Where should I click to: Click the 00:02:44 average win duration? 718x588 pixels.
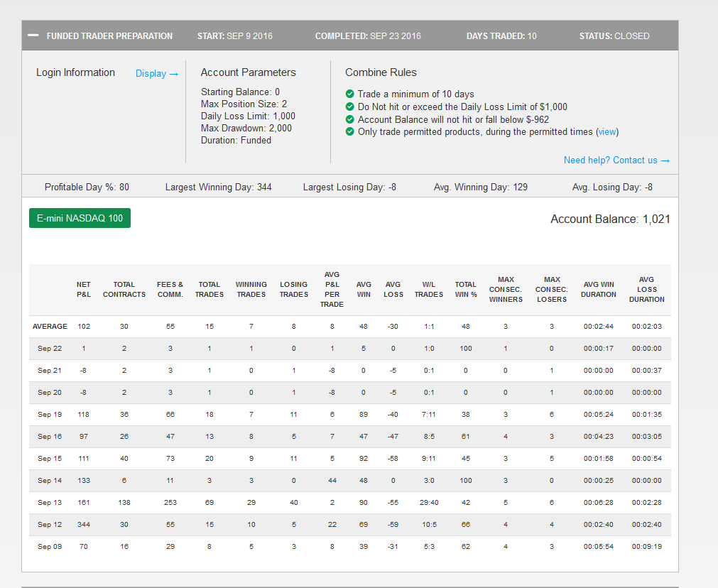pos(599,327)
